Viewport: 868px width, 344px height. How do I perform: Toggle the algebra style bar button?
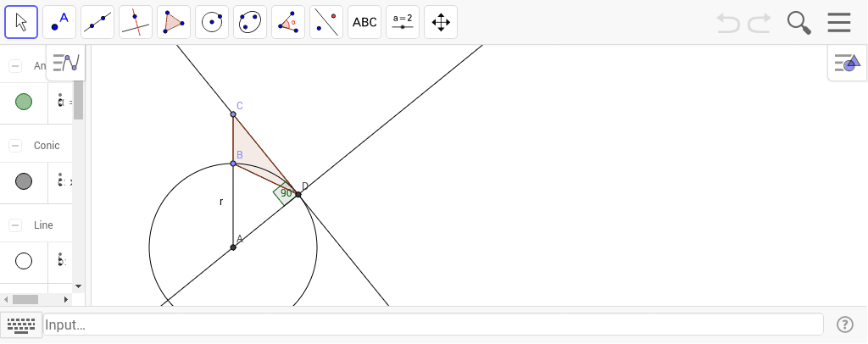66,63
